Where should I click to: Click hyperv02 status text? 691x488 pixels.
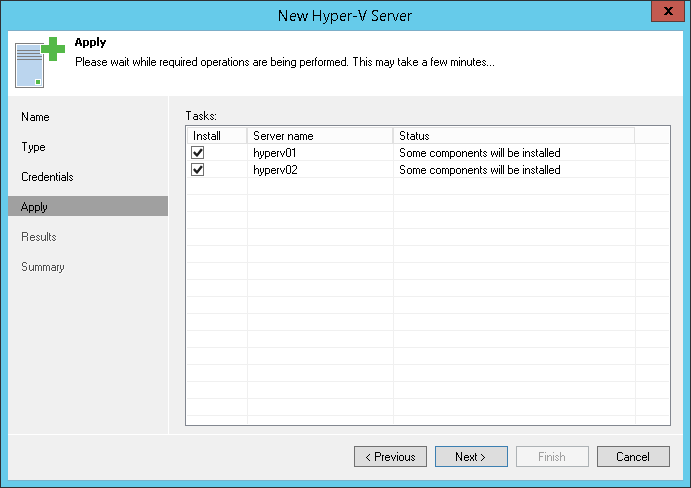[x=479, y=170]
